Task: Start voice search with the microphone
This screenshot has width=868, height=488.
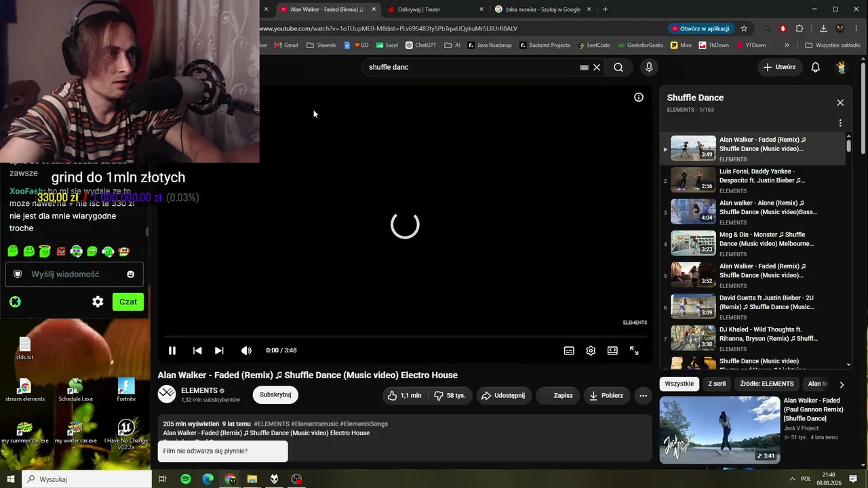Action: [x=649, y=67]
